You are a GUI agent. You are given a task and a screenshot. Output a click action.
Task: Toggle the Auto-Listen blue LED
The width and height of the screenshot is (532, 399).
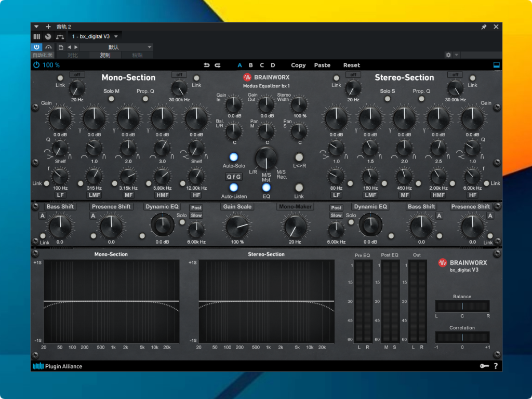[233, 187]
